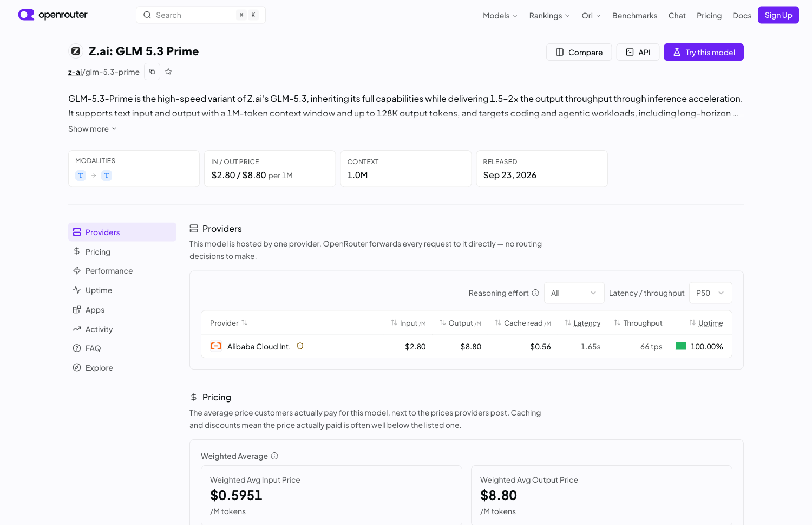Expand the description with Show more
The width and height of the screenshot is (812, 525).
(93, 129)
